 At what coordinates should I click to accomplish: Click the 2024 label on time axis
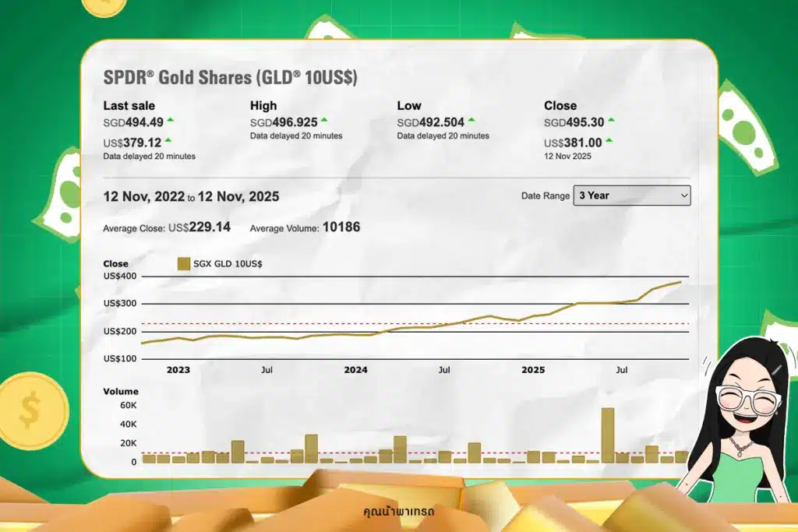point(355,370)
